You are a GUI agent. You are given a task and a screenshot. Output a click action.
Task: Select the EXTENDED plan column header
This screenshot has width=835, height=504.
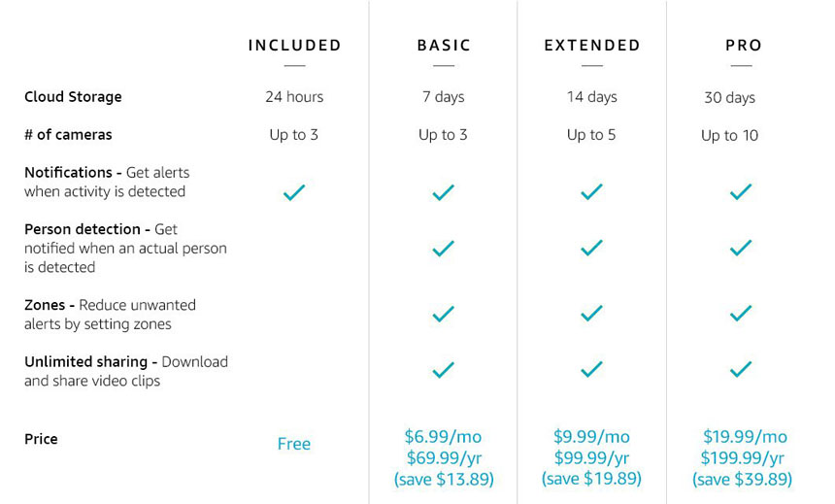(x=592, y=46)
